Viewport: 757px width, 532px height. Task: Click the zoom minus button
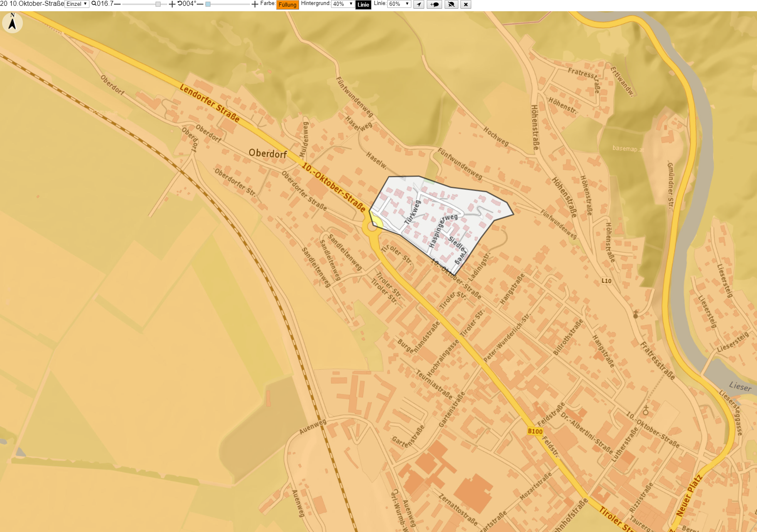pyautogui.click(x=117, y=4)
